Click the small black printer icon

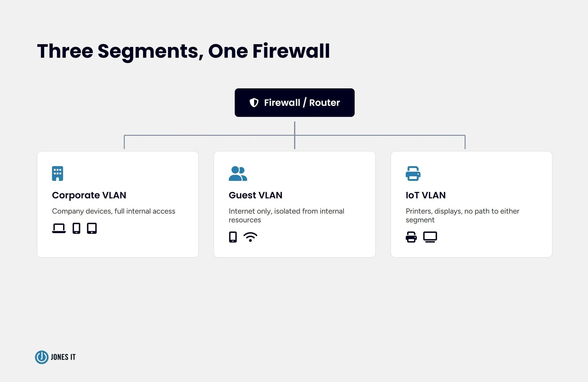point(411,237)
